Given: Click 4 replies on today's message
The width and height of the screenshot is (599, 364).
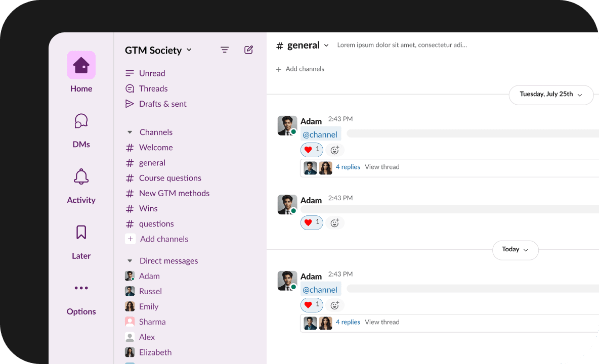Looking at the screenshot, I should click(348, 323).
